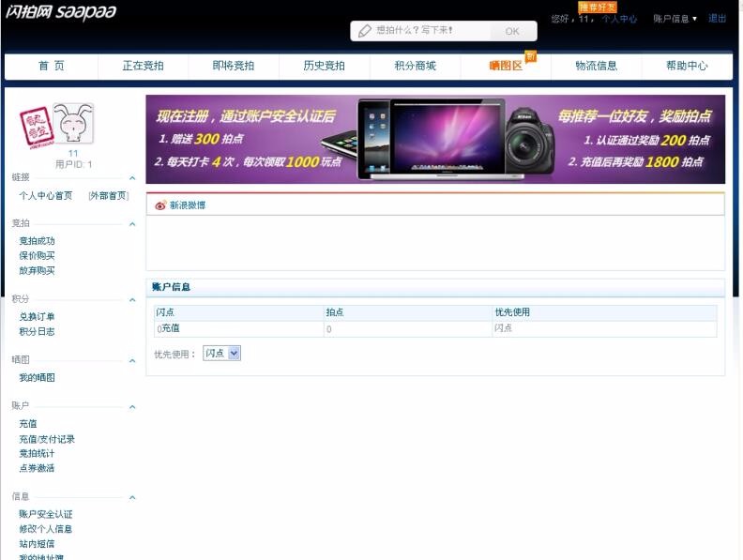The height and width of the screenshot is (560, 743).
Task: Click the 用户ID: 1 text
Action: 73,164
